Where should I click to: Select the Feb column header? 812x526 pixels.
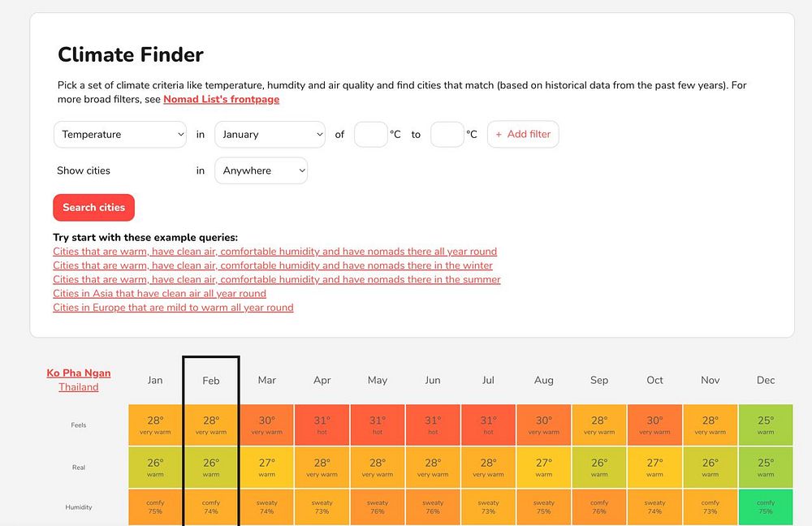211,380
